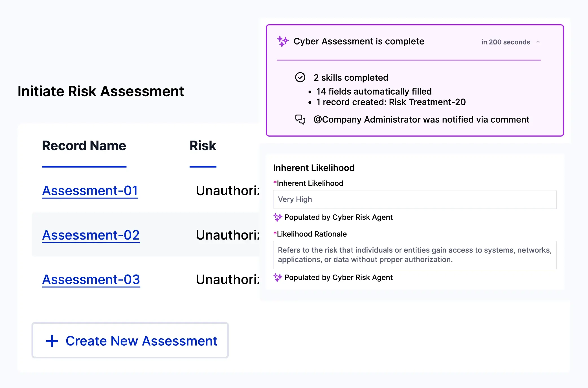Open the Assessment-02 record link
Image resolution: width=588 pixels, height=388 pixels.
[91, 235]
